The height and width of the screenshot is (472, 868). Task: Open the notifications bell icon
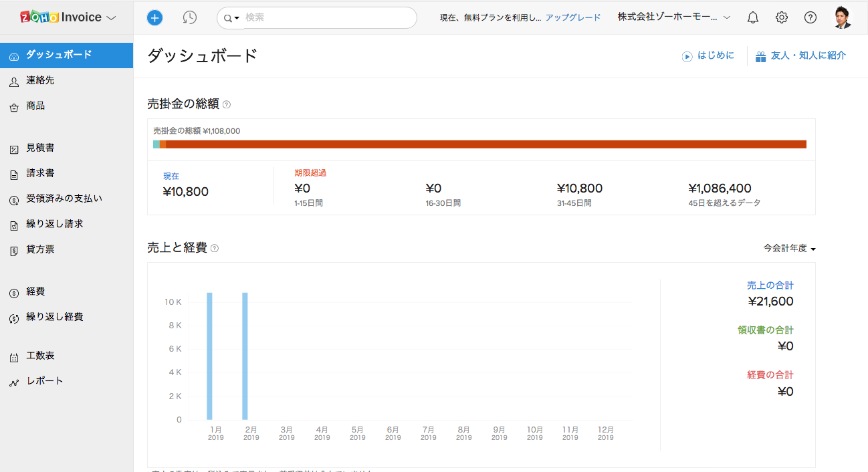[753, 18]
